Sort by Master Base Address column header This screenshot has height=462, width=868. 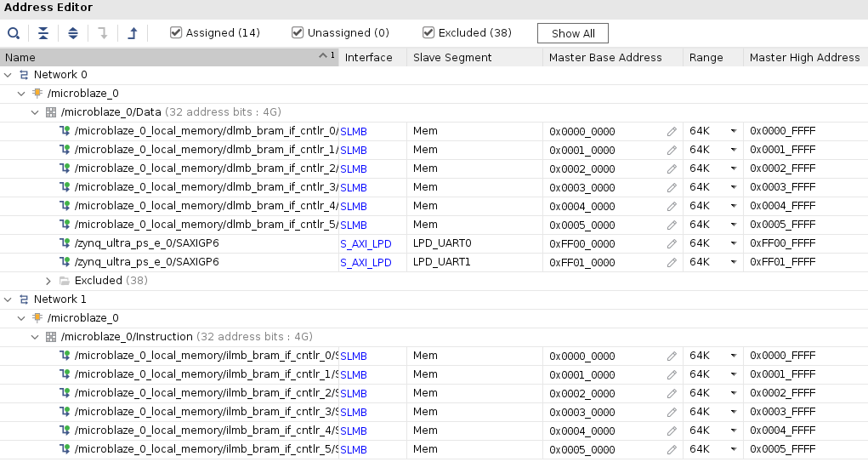point(612,57)
